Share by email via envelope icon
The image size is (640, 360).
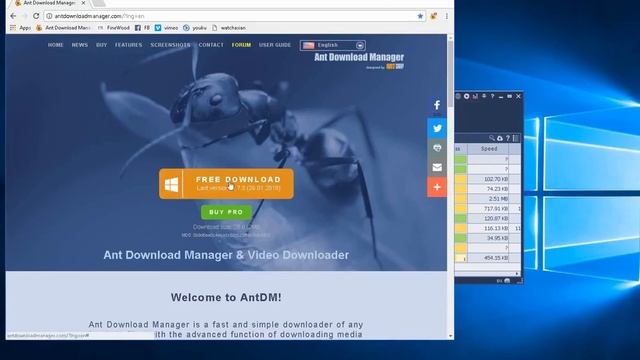click(437, 167)
